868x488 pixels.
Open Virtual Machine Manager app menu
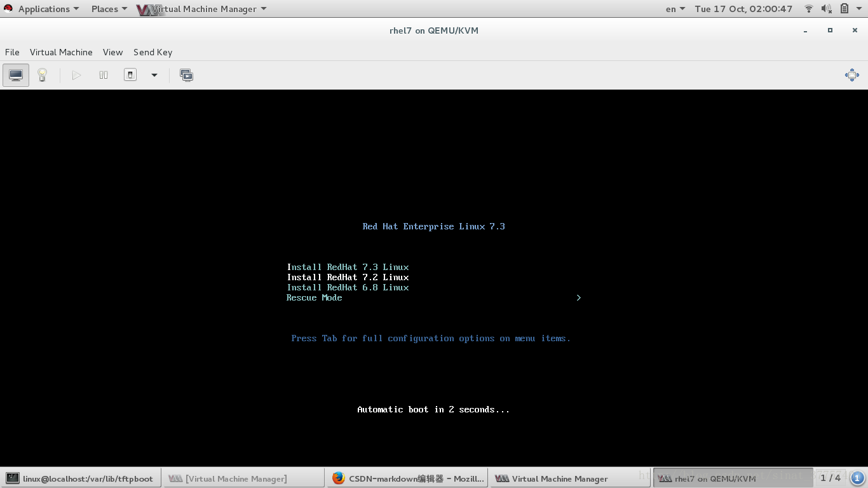(x=201, y=9)
